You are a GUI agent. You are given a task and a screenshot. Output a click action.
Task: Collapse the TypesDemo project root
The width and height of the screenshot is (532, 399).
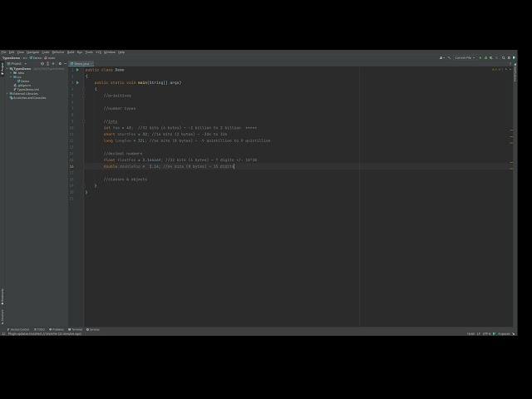point(7,69)
